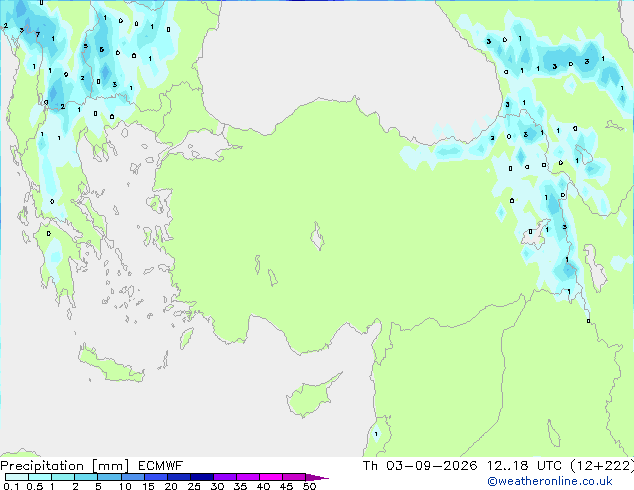This screenshot has height=490, width=634.
Task: Click the ECMWF model label
Action: click(161, 466)
